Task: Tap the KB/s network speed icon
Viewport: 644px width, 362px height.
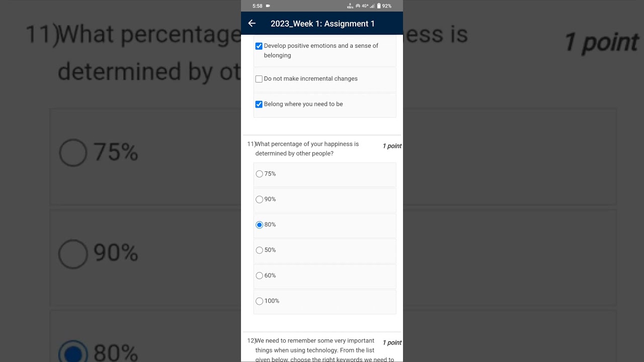Action: click(350, 6)
